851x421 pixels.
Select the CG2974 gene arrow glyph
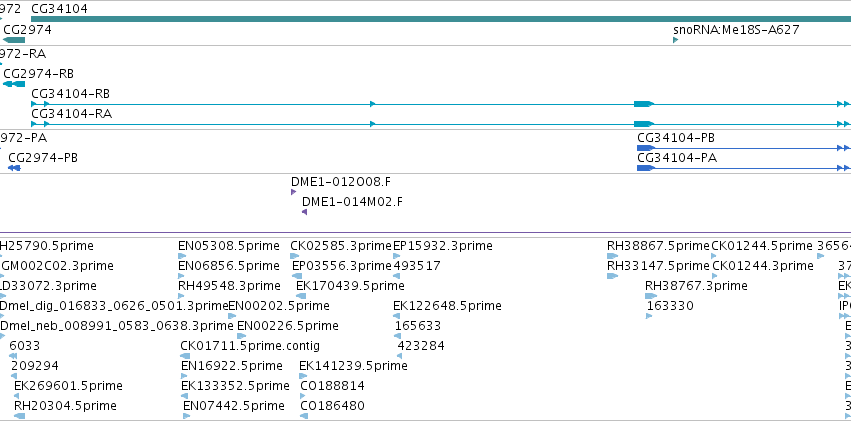14,40
